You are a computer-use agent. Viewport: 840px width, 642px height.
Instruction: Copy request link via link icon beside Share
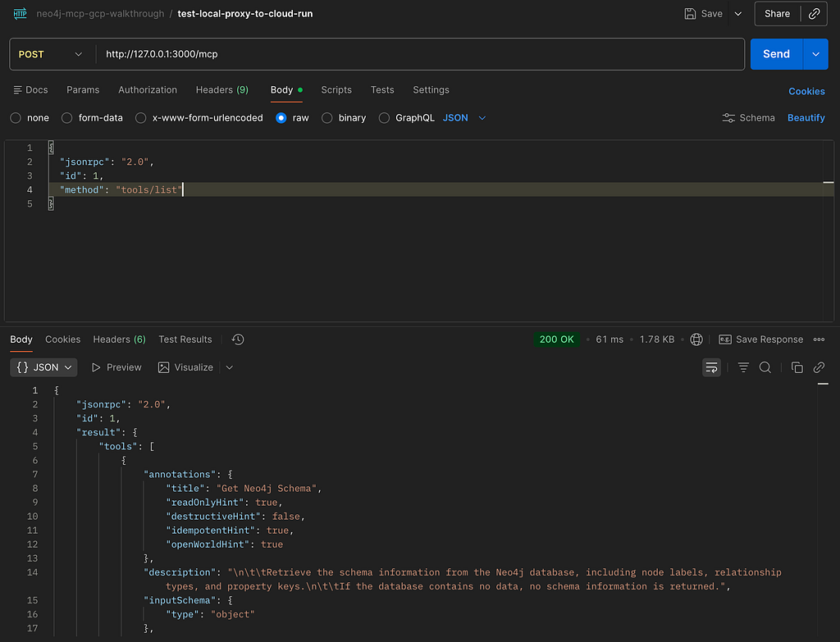click(x=815, y=14)
